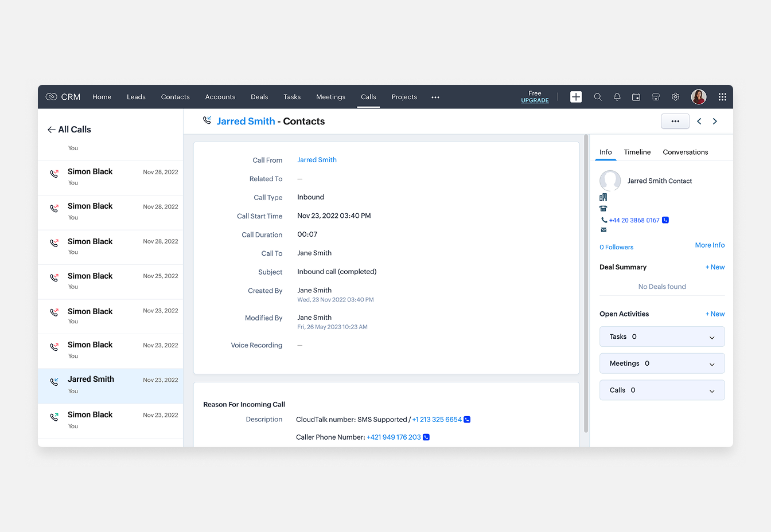Click the user profile avatar

pos(699,97)
